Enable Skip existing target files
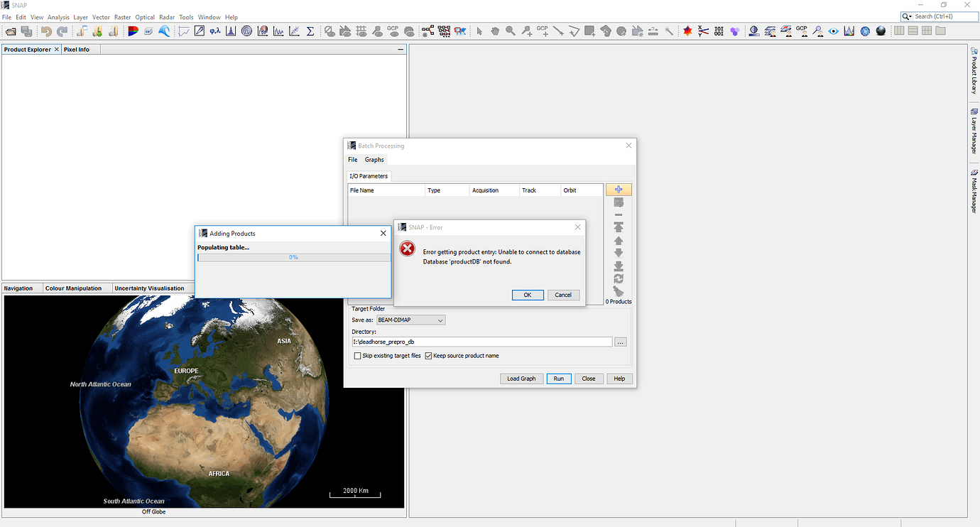Screen dimensions: 980x527 [357, 355]
